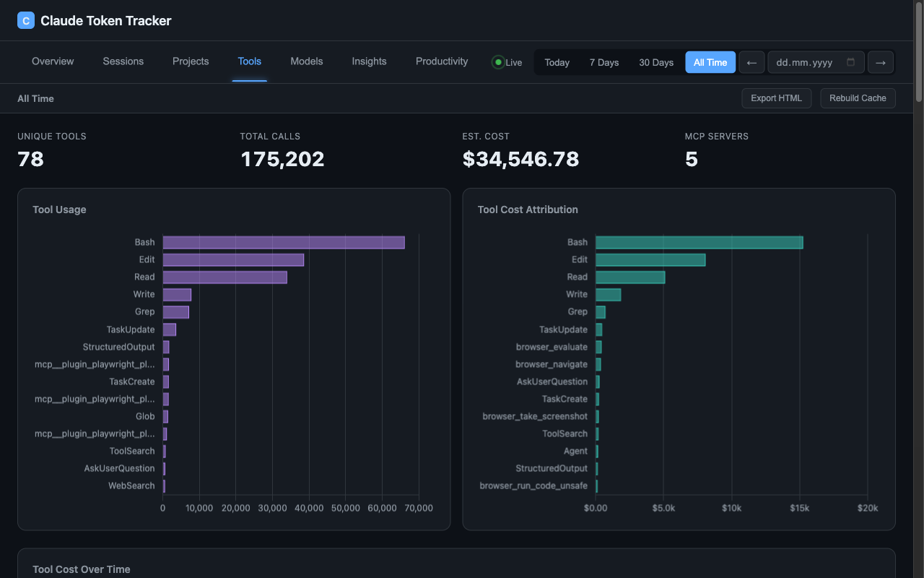
Task: Click the TaskUpdate label in Tool Usage
Action: point(131,329)
